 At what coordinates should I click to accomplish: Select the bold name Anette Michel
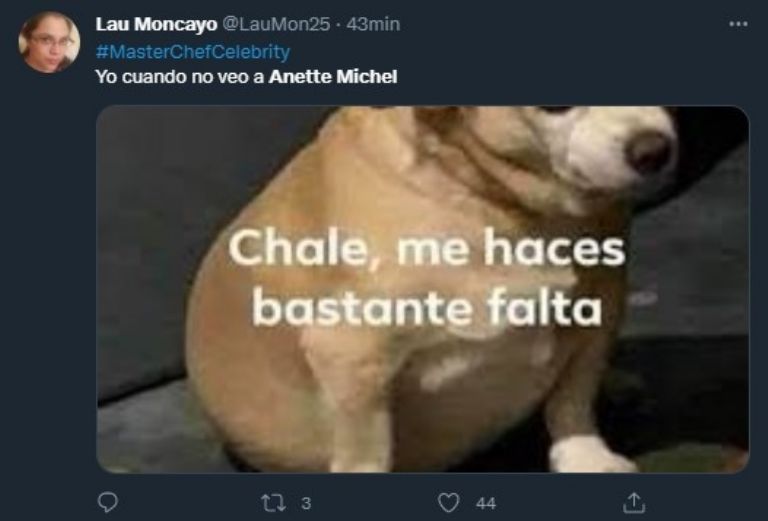(333, 77)
